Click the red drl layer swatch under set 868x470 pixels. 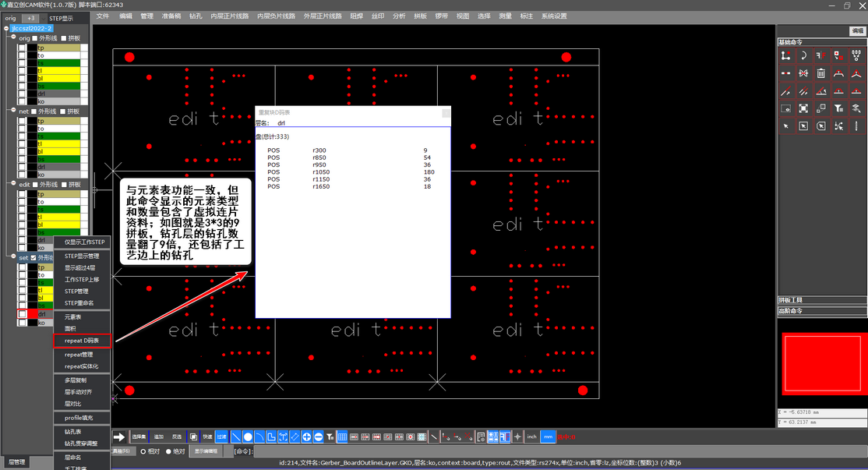[33, 314]
